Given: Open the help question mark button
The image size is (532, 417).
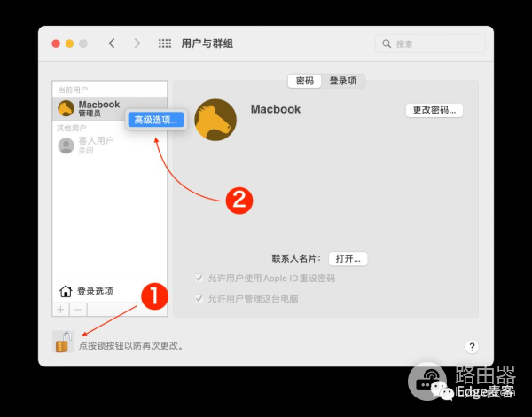Looking at the screenshot, I should [472, 347].
